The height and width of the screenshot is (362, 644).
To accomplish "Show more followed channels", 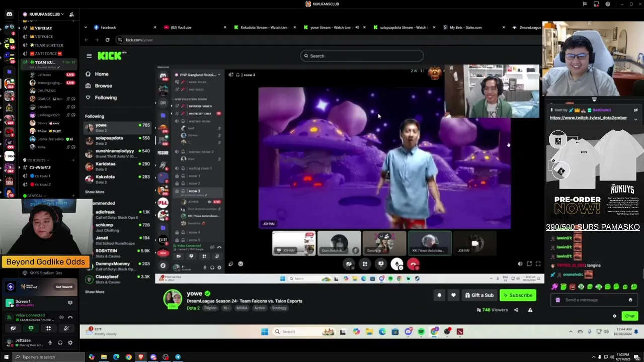I will click(x=95, y=192).
